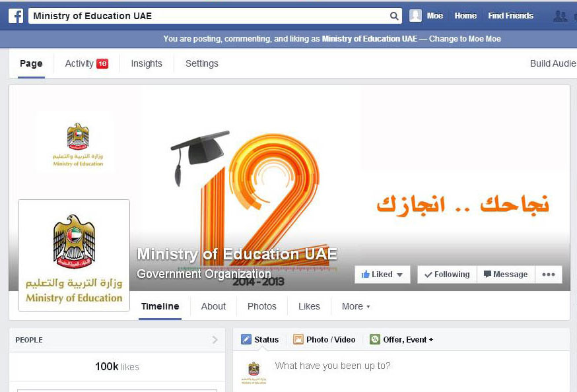Open the friend requests icon
Screen dimensions: 577x392
point(560,16)
